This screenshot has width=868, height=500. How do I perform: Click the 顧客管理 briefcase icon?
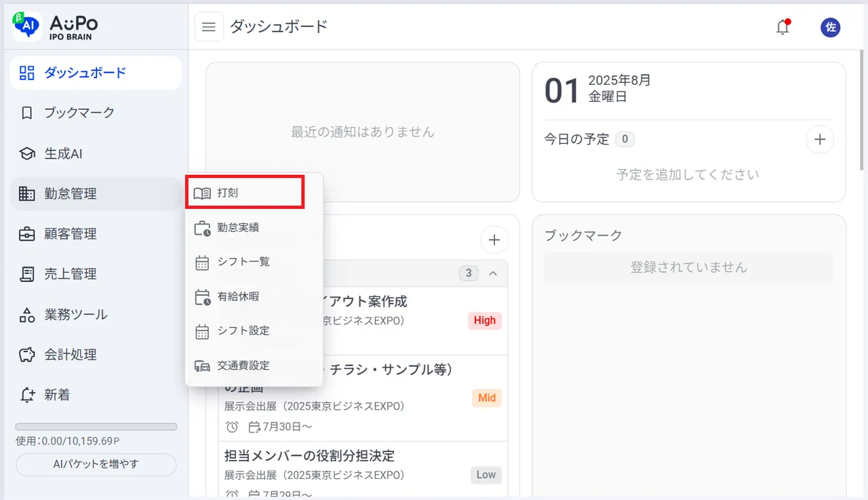pyautogui.click(x=26, y=234)
